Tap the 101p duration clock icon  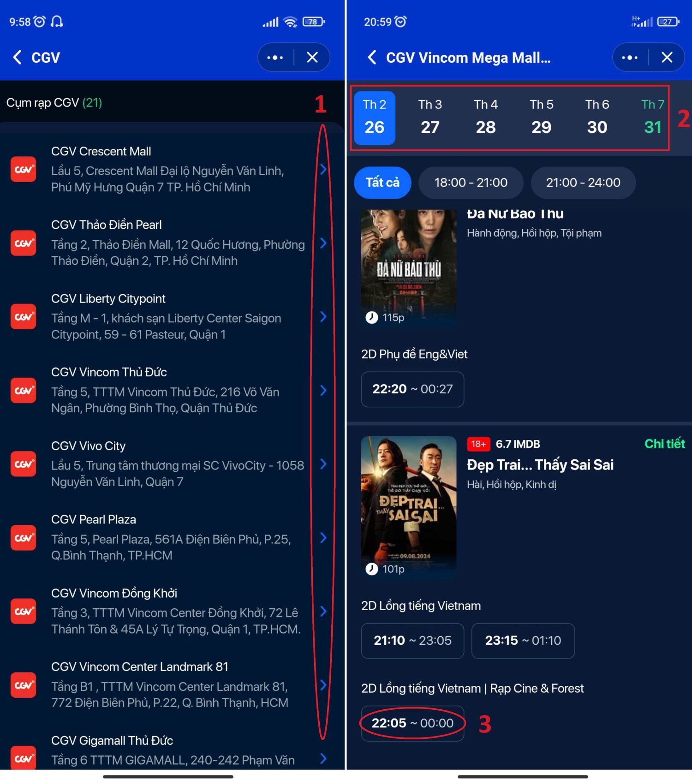pos(372,569)
